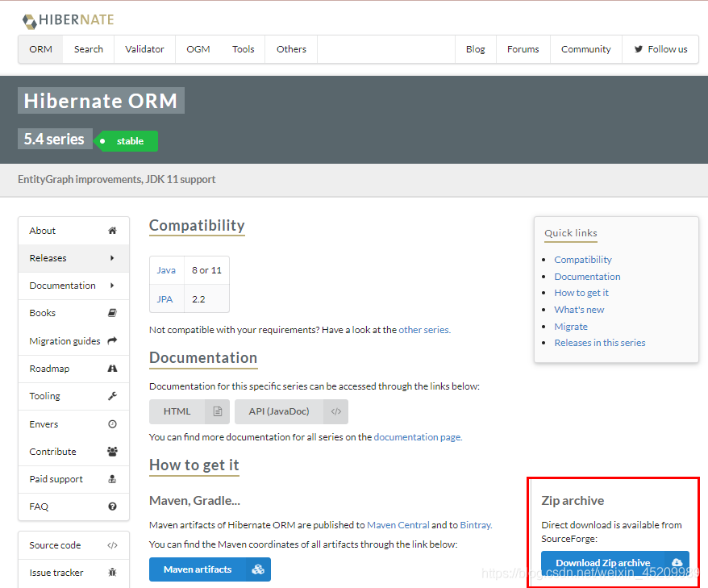Follow the 'other series' link
Image resolution: width=708 pixels, height=588 pixels.
(424, 330)
